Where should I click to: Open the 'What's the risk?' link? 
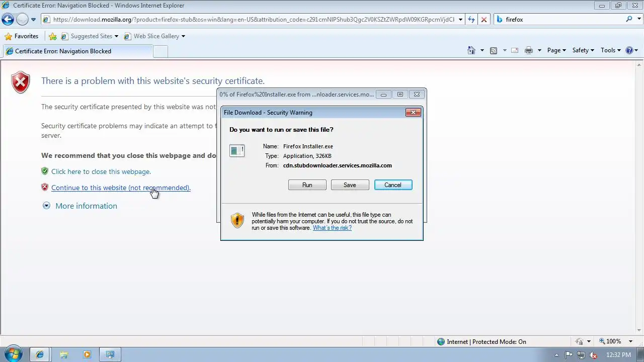point(332,228)
